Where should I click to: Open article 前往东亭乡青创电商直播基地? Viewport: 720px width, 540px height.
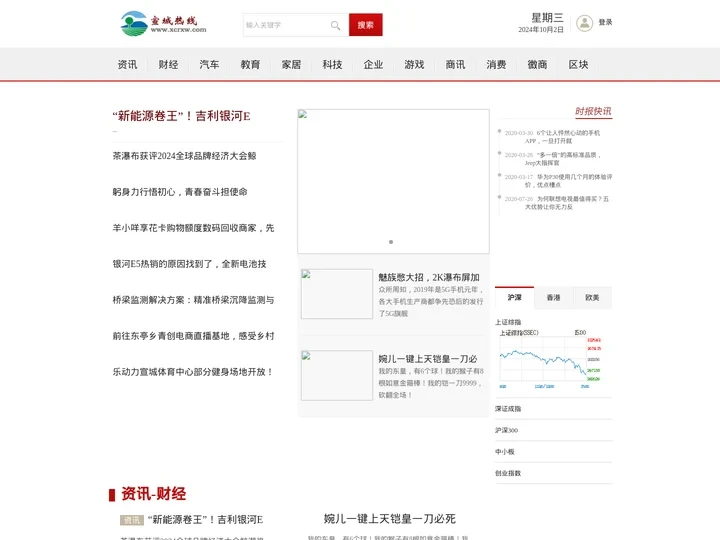coord(193,336)
